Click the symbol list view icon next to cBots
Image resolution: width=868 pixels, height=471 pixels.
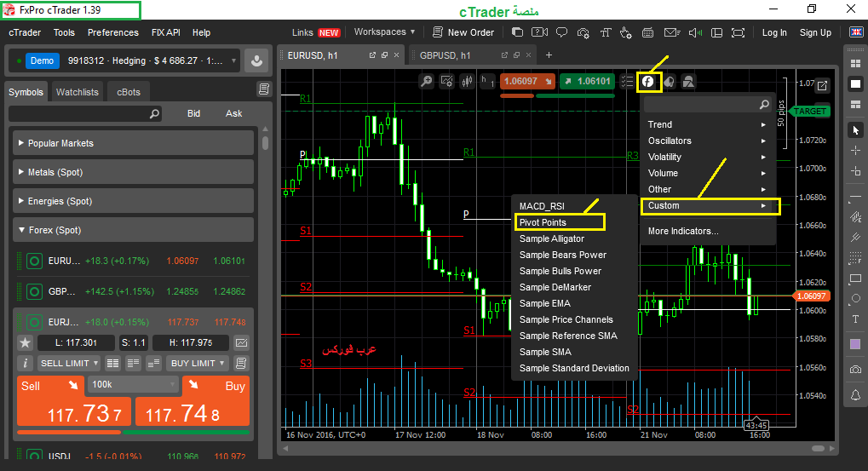coord(264,89)
